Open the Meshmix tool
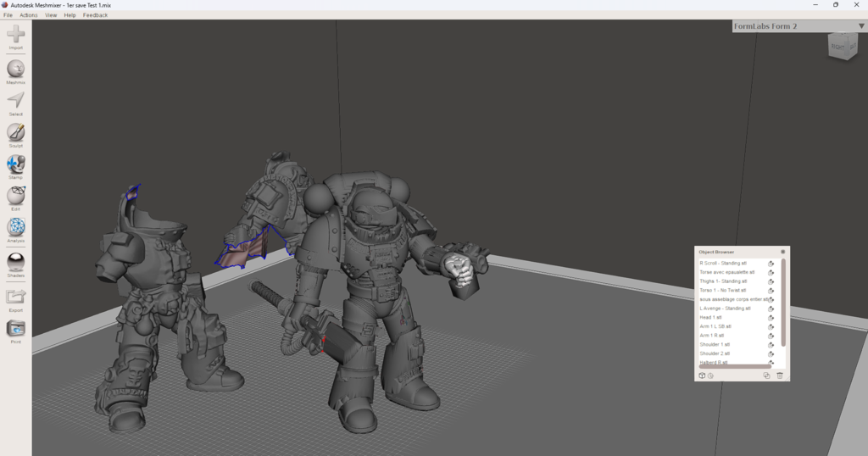868x456 pixels. (x=15, y=70)
